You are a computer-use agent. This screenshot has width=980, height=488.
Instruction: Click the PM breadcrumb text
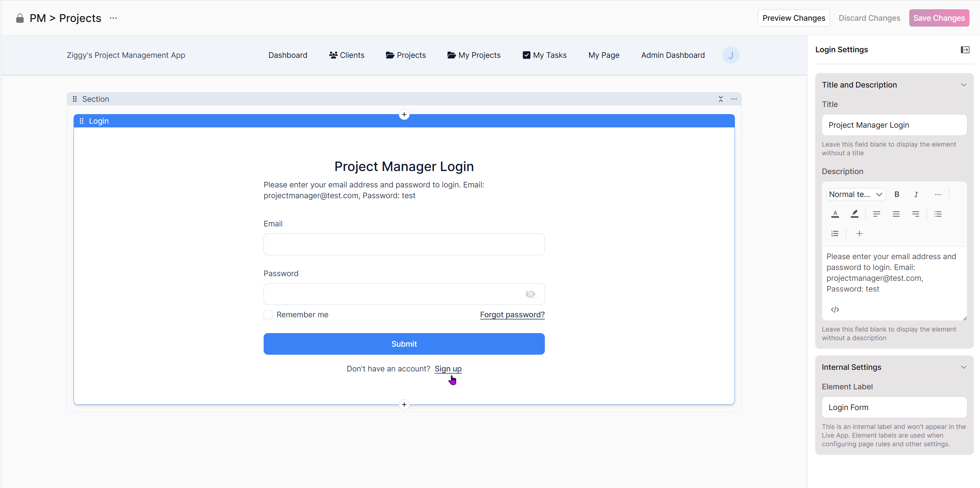pyautogui.click(x=37, y=18)
